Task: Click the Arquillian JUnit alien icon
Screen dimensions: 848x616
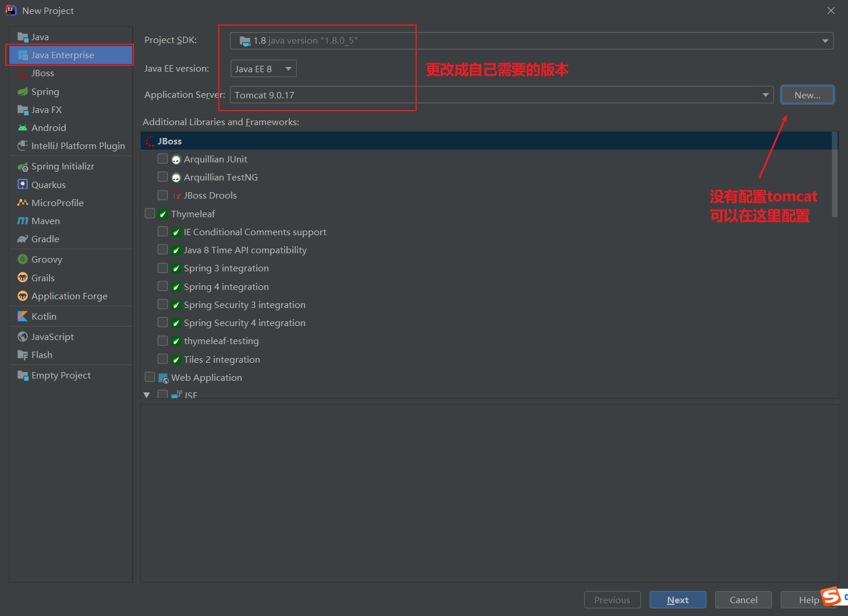Action: [176, 160]
